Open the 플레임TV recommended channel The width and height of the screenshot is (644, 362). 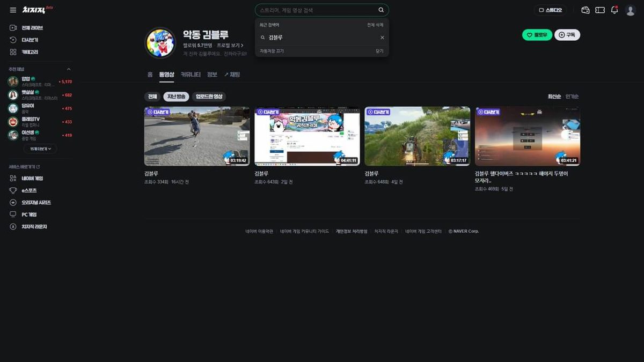coord(40,122)
